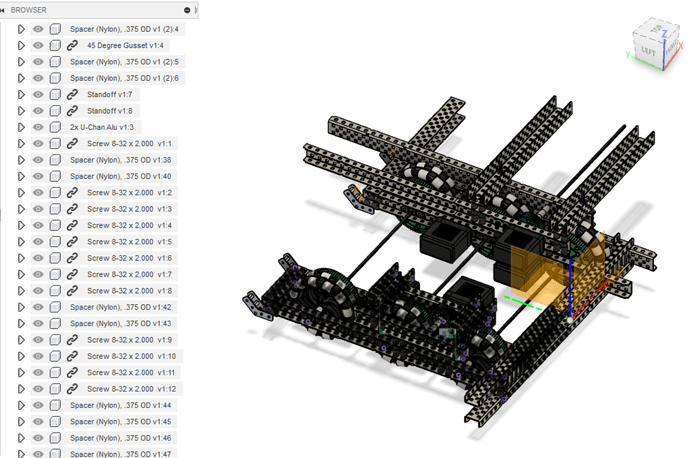690x458 pixels.
Task: Click link icon of Standoff v1:7
Action: [x=72, y=94]
